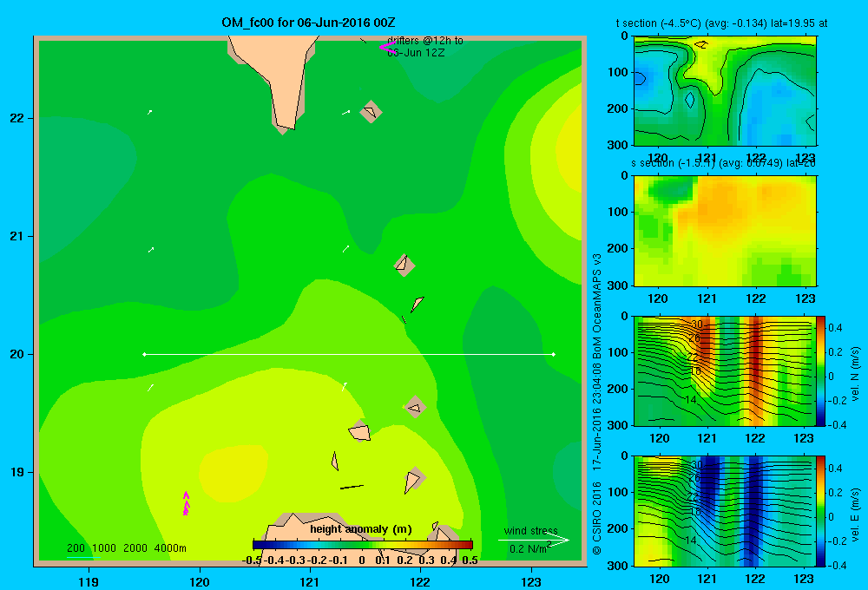
Task: Click the thin black island line near 121.4°E 18.87°N
Action: pos(352,487)
